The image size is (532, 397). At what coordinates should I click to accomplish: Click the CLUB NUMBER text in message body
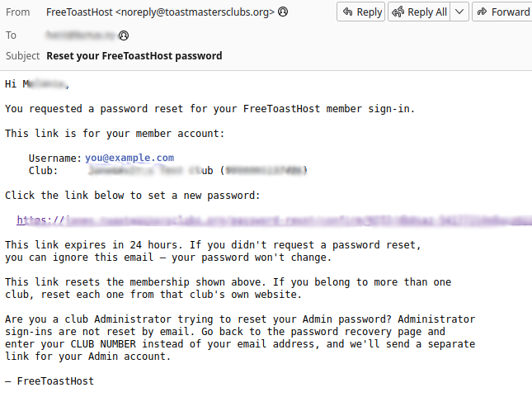(103, 344)
